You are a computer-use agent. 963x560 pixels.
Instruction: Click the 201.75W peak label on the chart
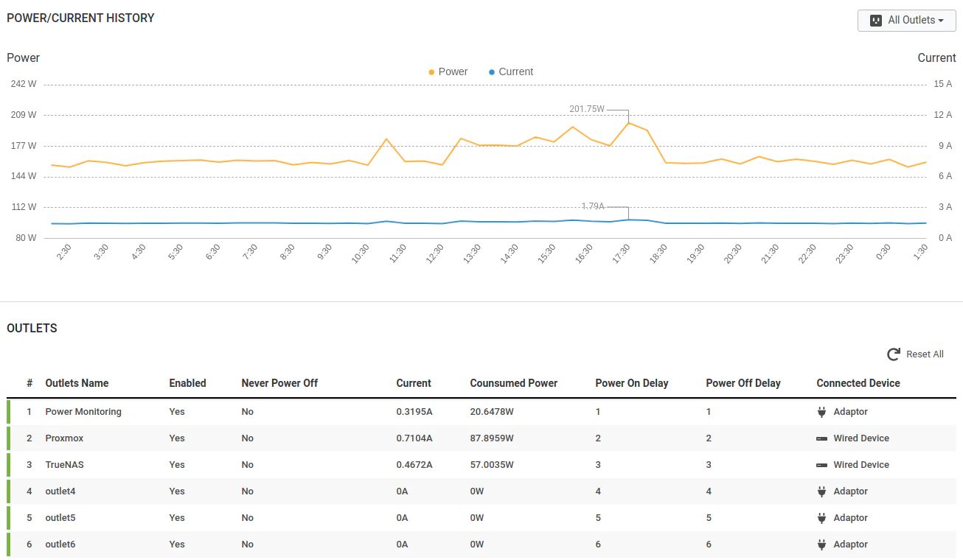point(587,109)
